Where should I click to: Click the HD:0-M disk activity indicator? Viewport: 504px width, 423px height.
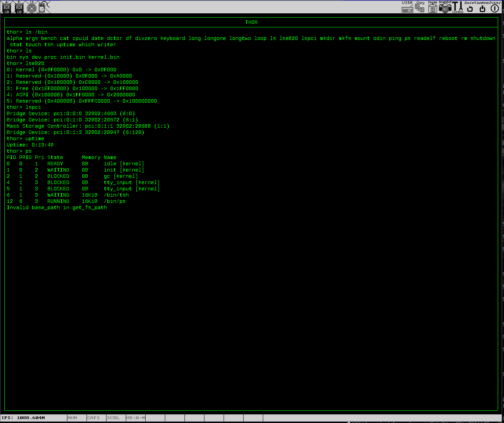tap(135, 418)
